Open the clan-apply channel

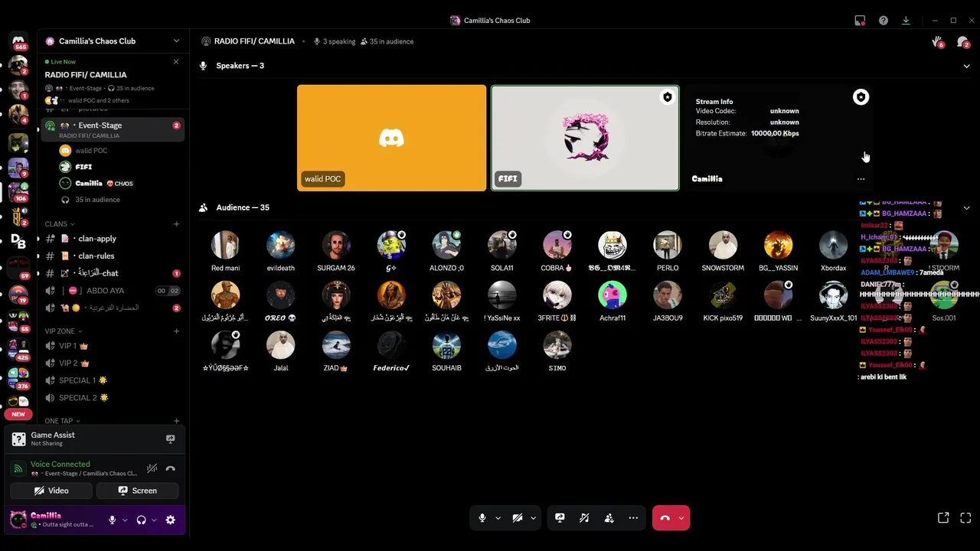pos(113,239)
